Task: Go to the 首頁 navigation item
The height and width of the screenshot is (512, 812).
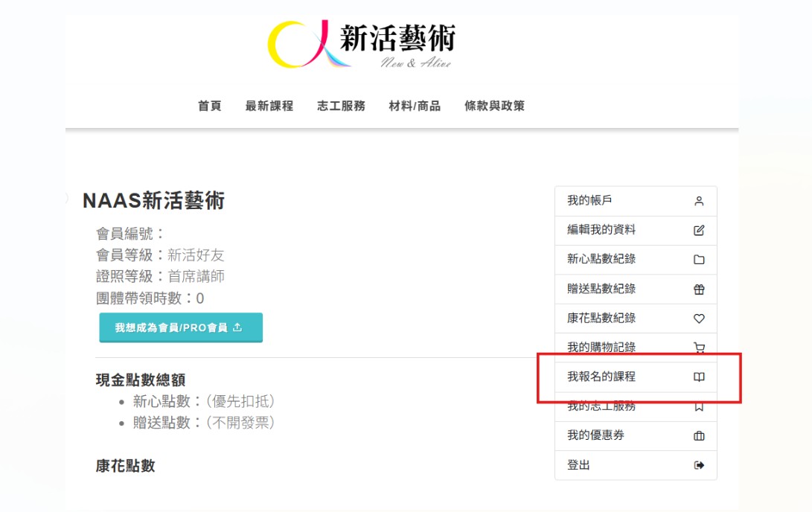Action: (210, 106)
